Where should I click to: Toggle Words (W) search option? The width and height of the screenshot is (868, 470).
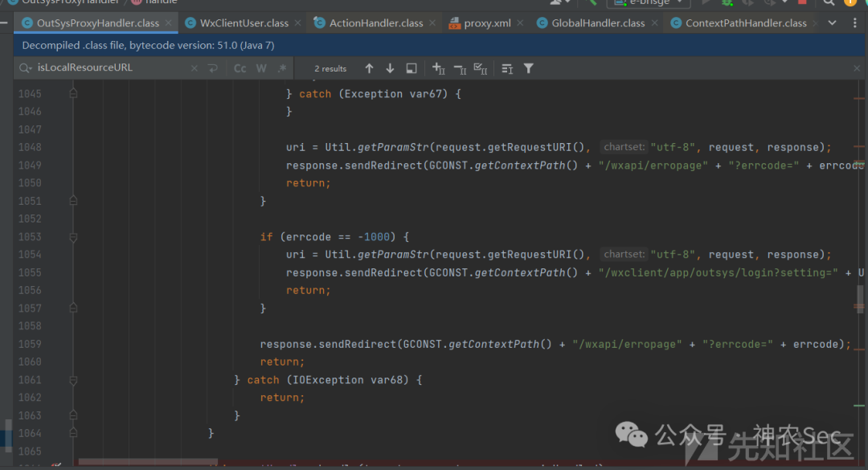point(261,68)
